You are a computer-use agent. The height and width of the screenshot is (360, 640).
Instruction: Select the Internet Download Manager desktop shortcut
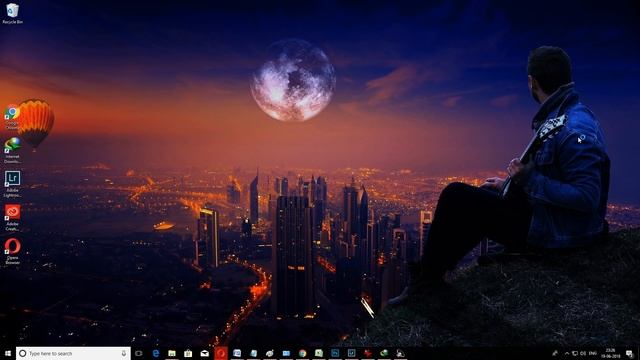[12, 151]
